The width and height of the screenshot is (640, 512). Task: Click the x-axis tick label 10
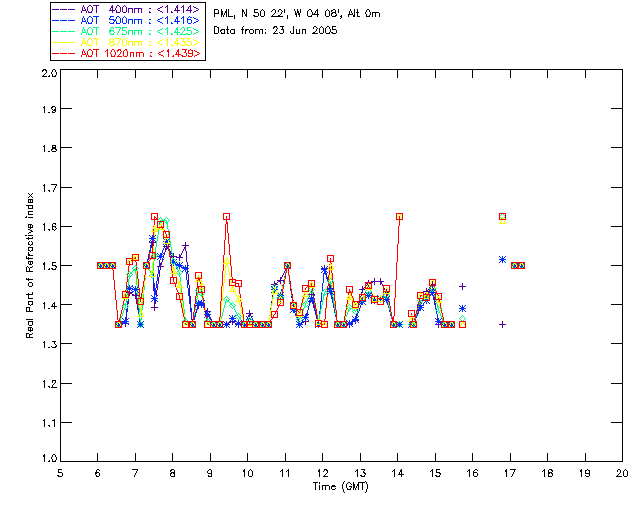pos(247,473)
